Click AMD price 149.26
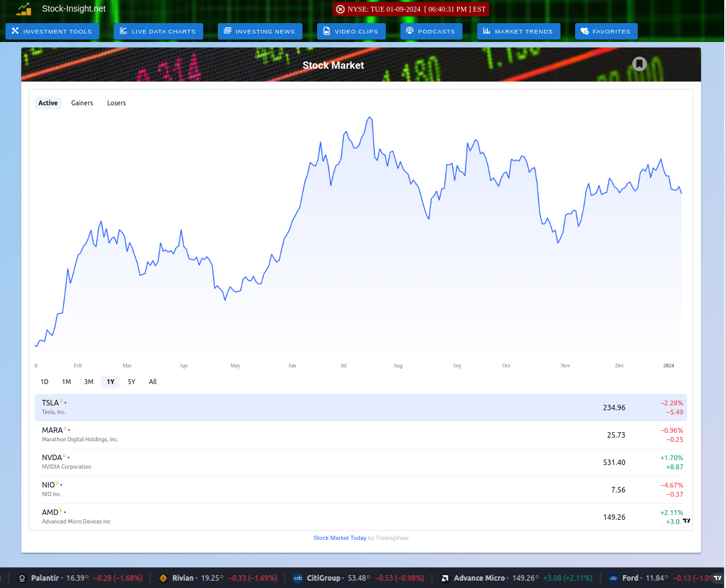 614,517
